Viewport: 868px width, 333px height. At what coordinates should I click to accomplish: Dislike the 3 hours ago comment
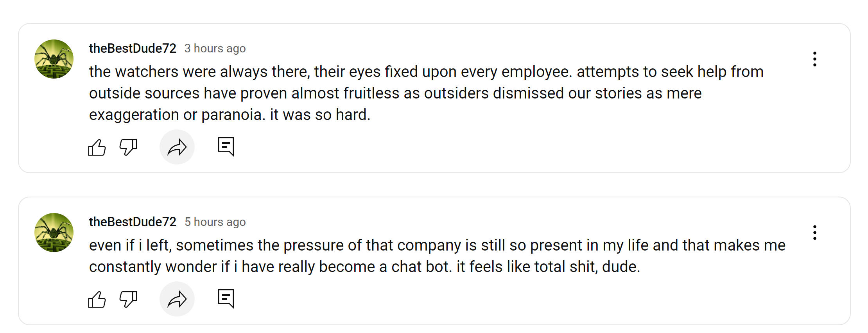tap(128, 147)
